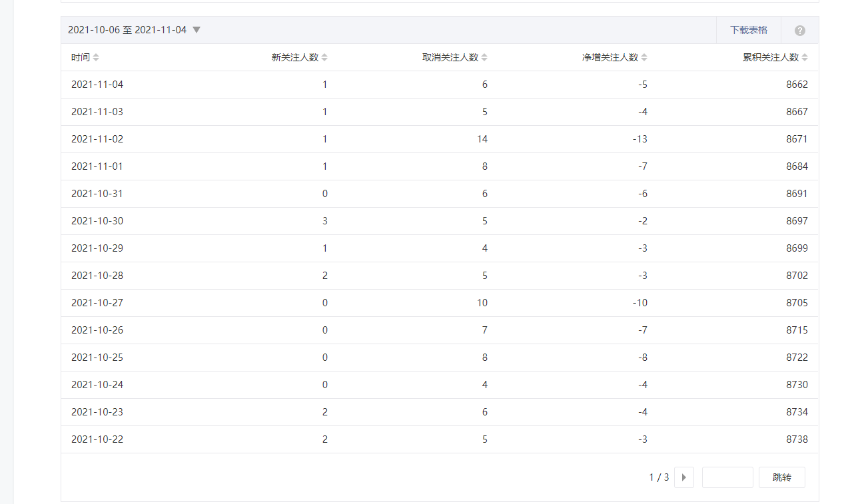This screenshot has width=852, height=504.
Task: Click the sort icon beside 新关注人数
Action: pos(324,58)
